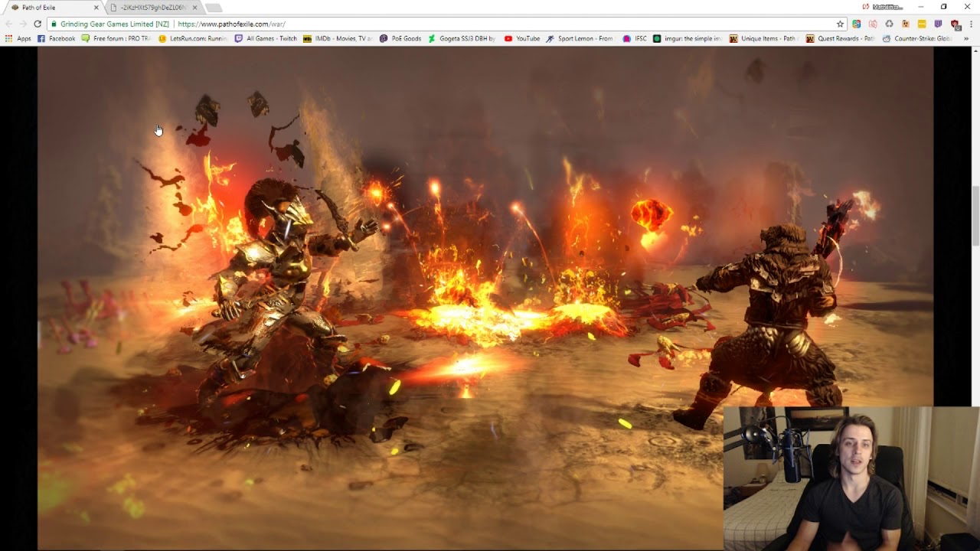Open the IFSC bookmark
980x551 pixels.
(635, 38)
